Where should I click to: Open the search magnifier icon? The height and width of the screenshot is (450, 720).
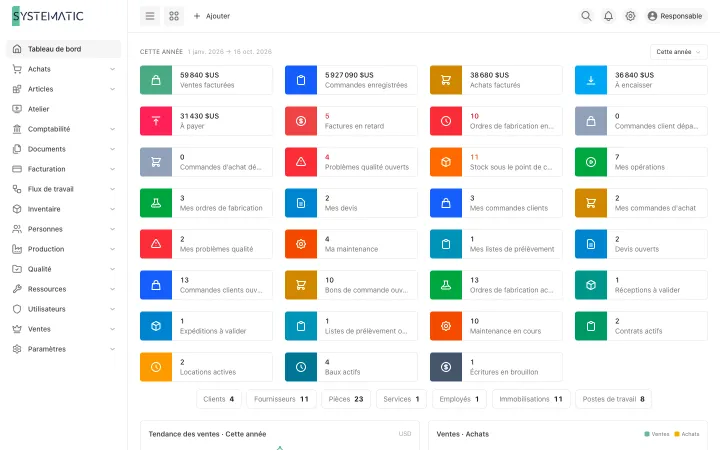pyautogui.click(x=586, y=16)
